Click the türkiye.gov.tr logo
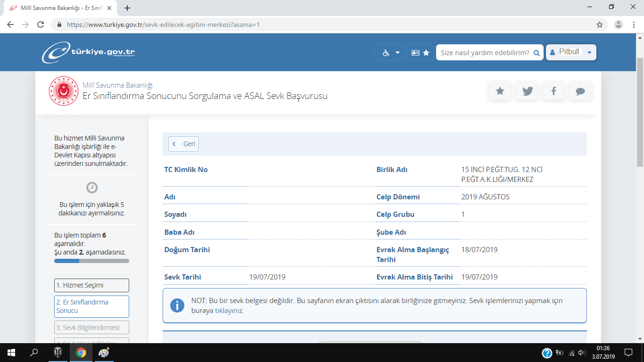The height and width of the screenshot is (362, 644). tap(88, 52)
